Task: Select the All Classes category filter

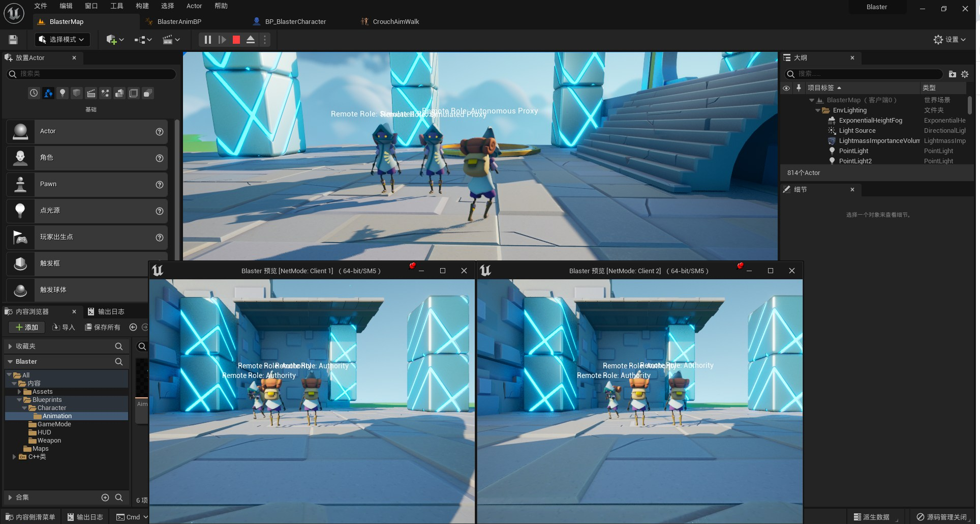Action: point(148,93)
